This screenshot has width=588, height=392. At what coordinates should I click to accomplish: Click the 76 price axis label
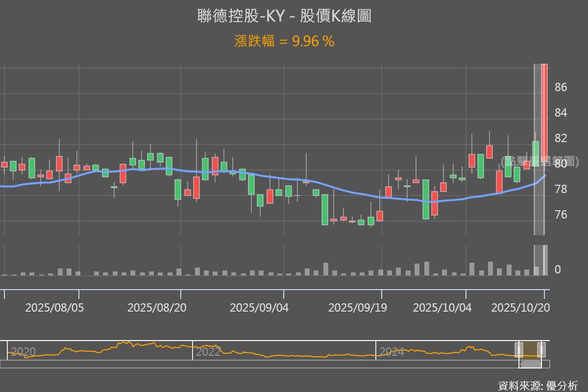[561, 215]
